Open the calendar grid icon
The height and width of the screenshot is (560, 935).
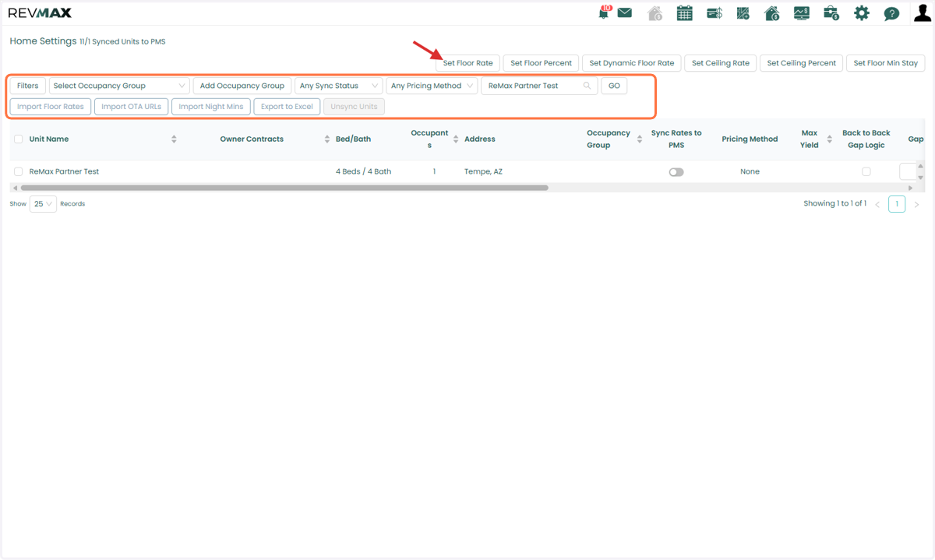click(684, 13)
